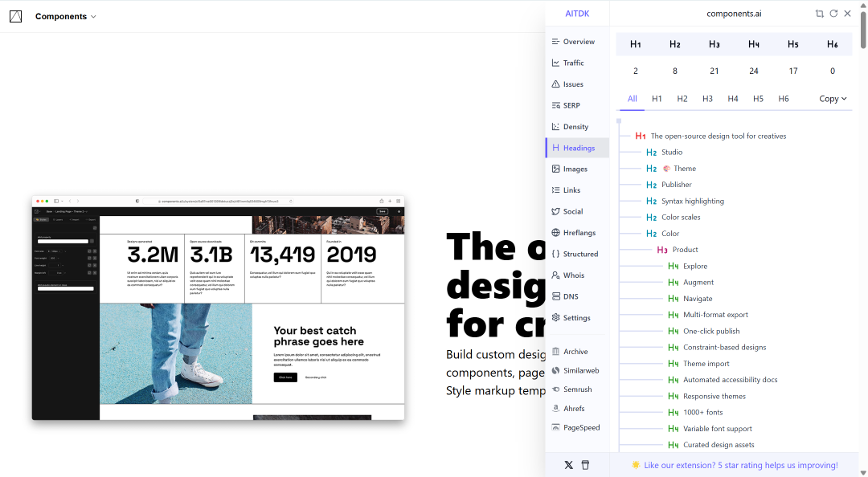
Task: Click the H2 'Color scales' heading row
Action: (674, 217)
